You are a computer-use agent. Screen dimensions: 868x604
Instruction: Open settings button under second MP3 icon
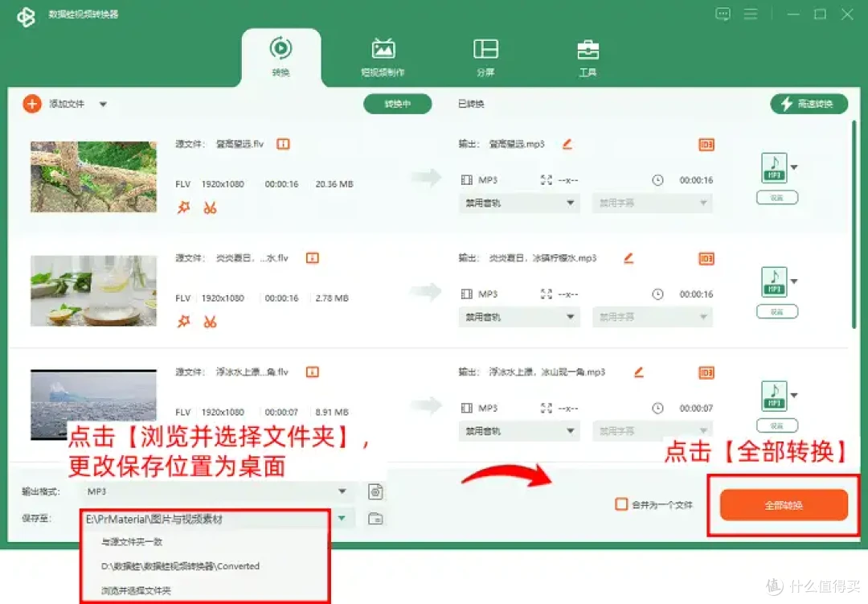pyautogui.click(x=777, y=311)
